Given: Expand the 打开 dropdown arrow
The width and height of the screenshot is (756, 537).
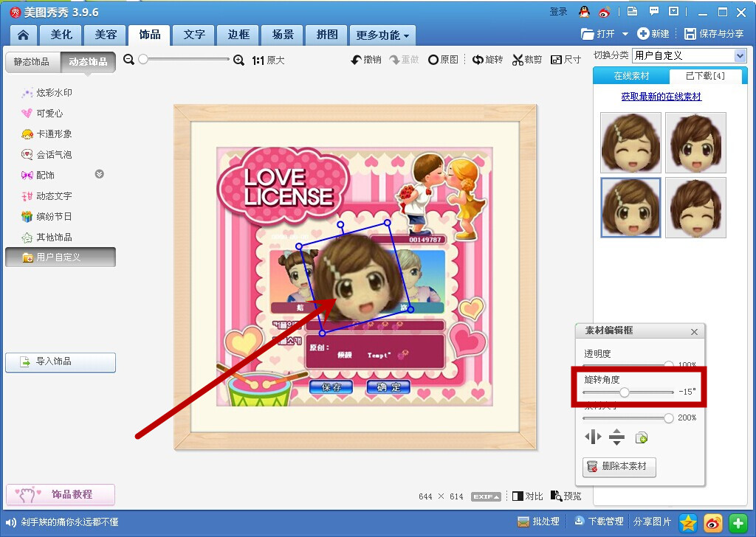Looking at the screenshot, I should 625,34.
